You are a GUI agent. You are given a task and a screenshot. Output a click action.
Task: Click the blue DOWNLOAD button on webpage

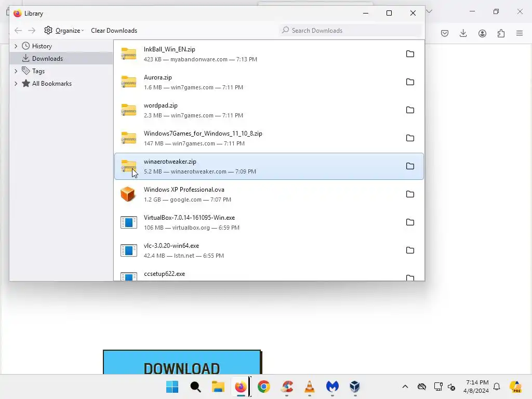tap(182, 362)
